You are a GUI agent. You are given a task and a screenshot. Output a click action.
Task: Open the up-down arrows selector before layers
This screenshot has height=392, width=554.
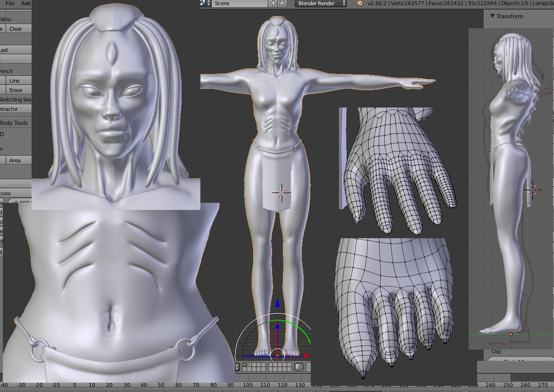[x=237, y=367]
